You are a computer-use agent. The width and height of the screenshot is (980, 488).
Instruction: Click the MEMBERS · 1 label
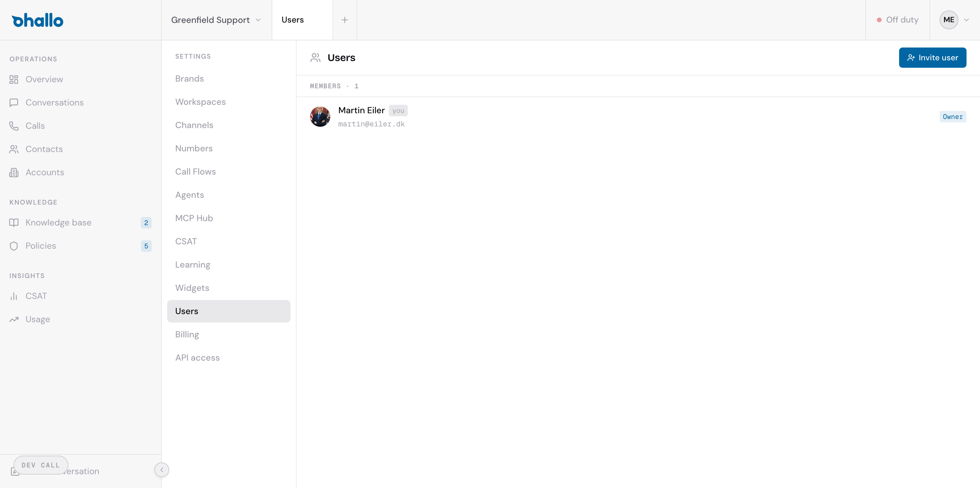click(334, 86)
